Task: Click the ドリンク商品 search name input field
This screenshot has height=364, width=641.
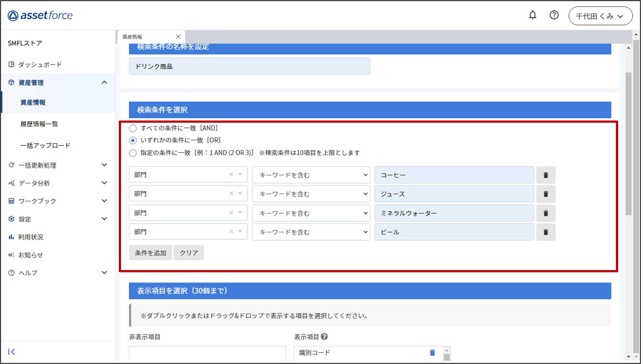Action: (249, 66)
